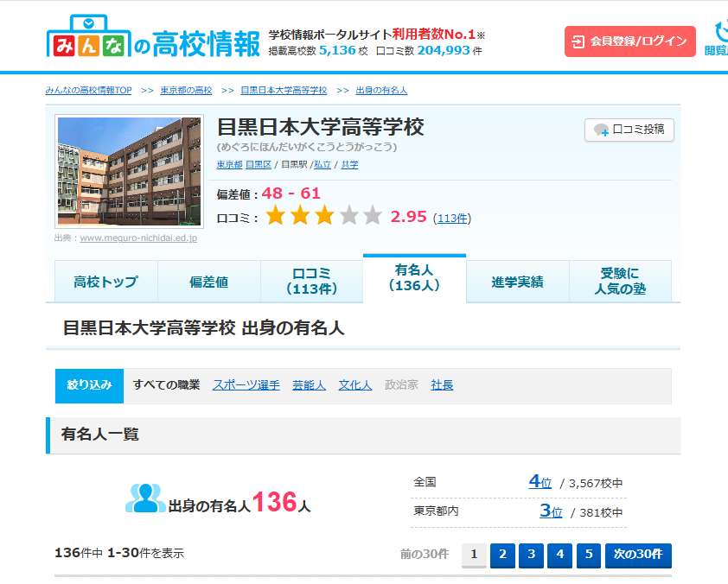The height and width of the screenshot is (584, 728).
Task: Click the 全国 4位 ranking link
Action: (x=540, y=482)
